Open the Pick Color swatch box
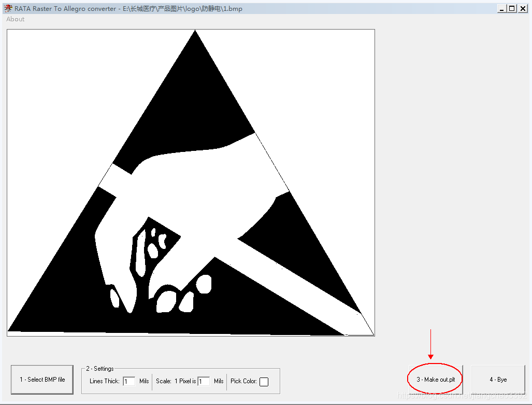532x405 pixels. coord(264,382)
